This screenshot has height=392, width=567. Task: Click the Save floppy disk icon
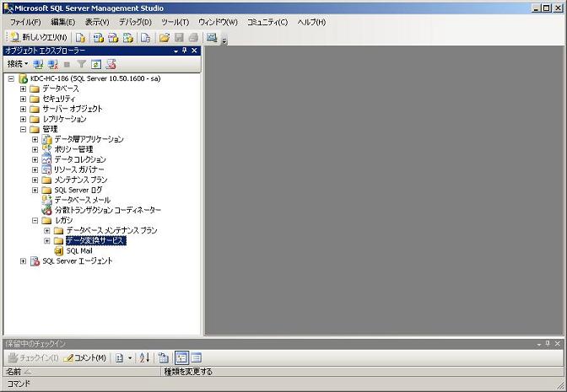point(179,37)
